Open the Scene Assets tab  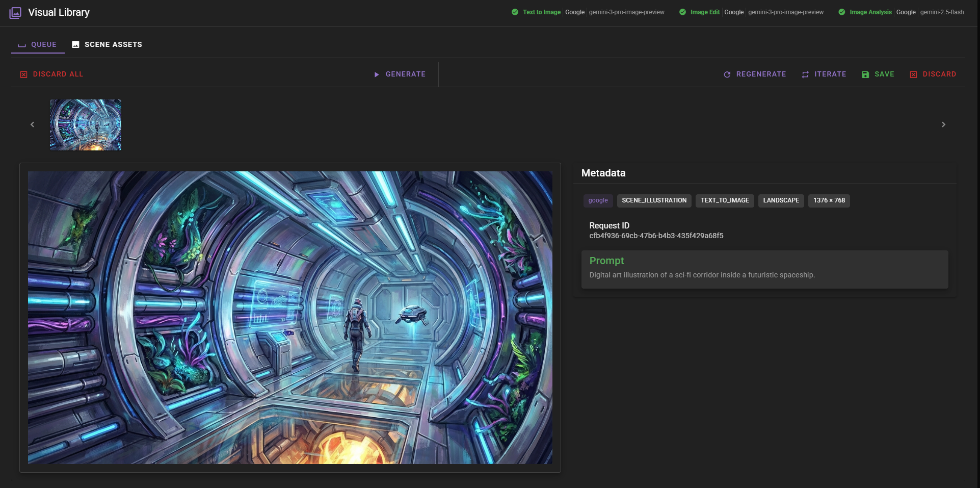click(x=107, y=44)
